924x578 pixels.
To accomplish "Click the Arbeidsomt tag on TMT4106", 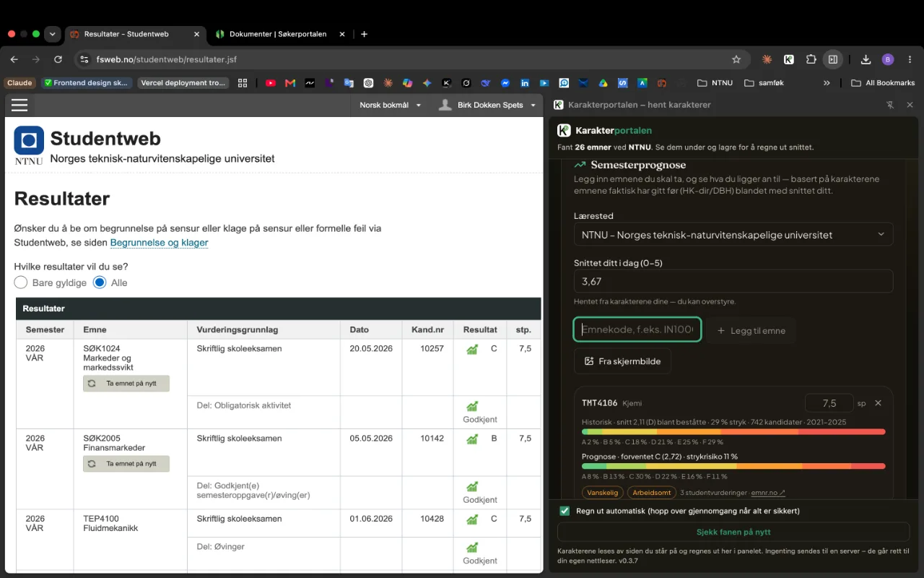I will click(650, 493).
